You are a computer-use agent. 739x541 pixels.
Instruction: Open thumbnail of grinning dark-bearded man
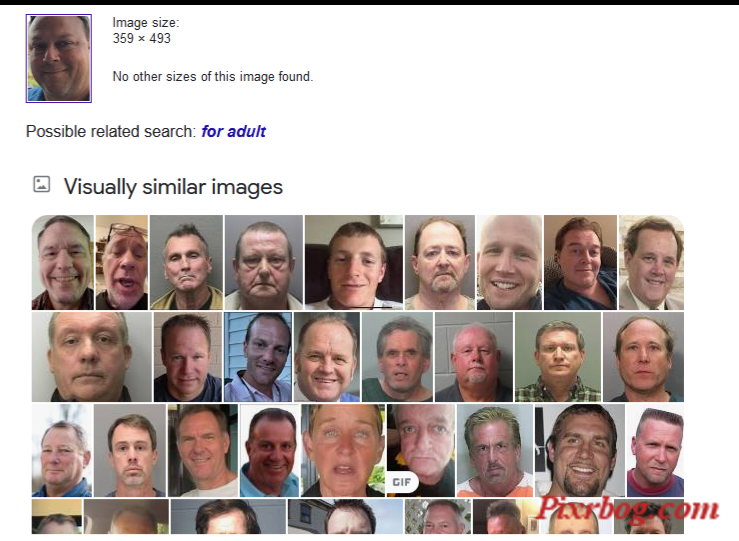tap(580, 451)
